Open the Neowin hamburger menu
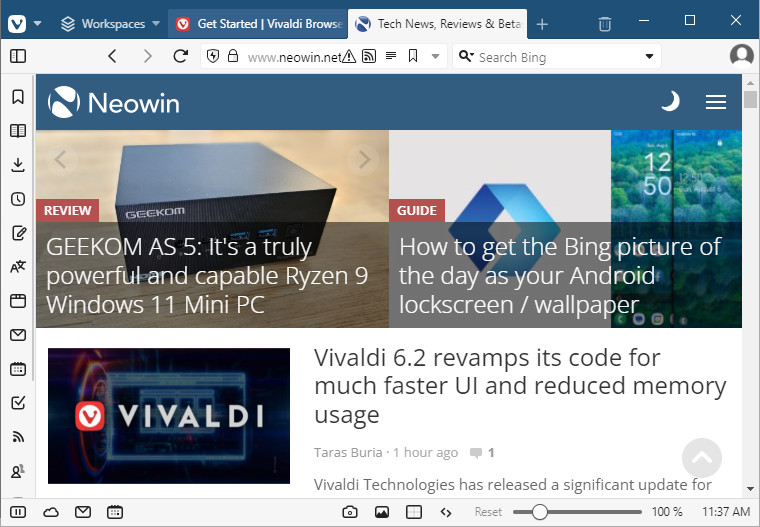This screenshot has height=527, width=760. (715, 101)
